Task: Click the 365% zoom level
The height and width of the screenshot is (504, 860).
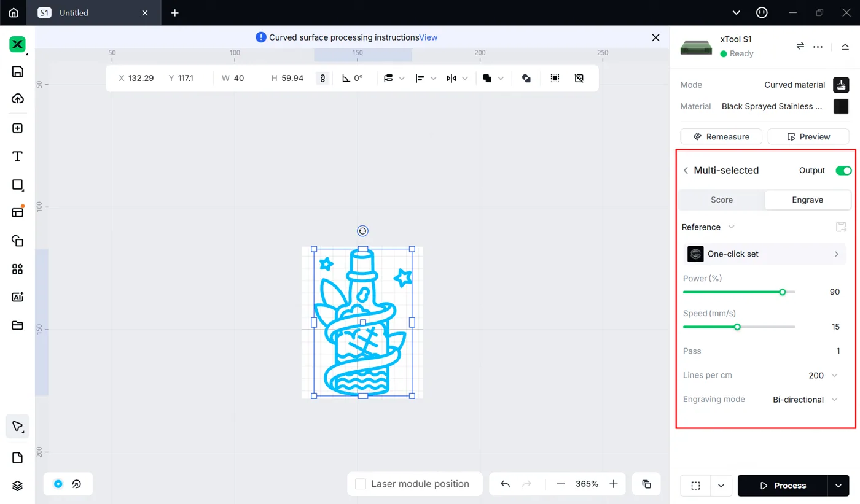Action: click(x=587, y=484)
